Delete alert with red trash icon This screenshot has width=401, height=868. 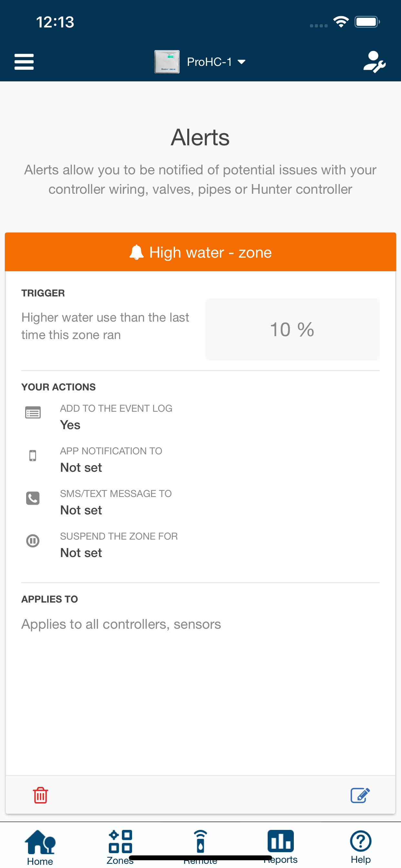[40, 795]
